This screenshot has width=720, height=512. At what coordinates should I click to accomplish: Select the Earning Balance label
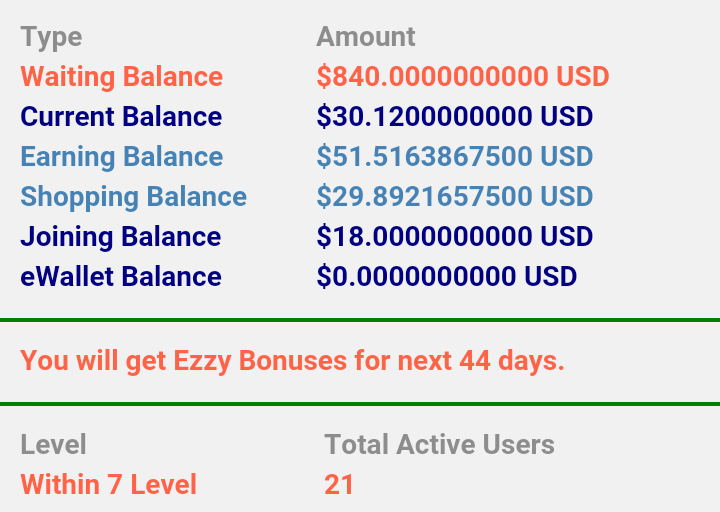pos(121,157)
